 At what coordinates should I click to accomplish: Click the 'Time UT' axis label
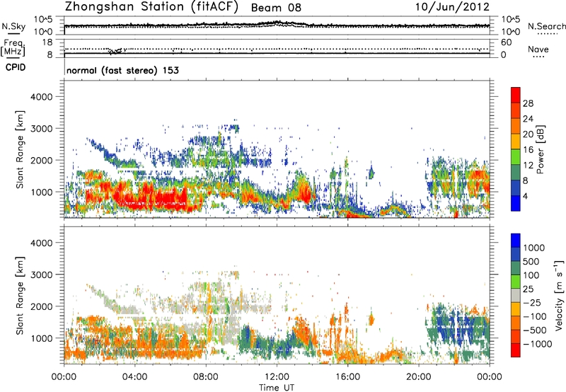click(x=277, y=388)
